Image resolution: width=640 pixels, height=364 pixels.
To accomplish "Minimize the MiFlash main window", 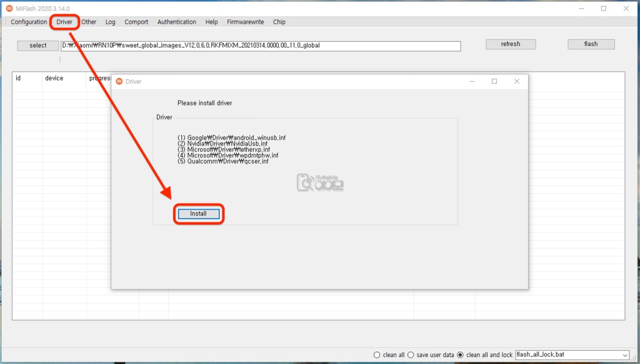I will [581, 9].
